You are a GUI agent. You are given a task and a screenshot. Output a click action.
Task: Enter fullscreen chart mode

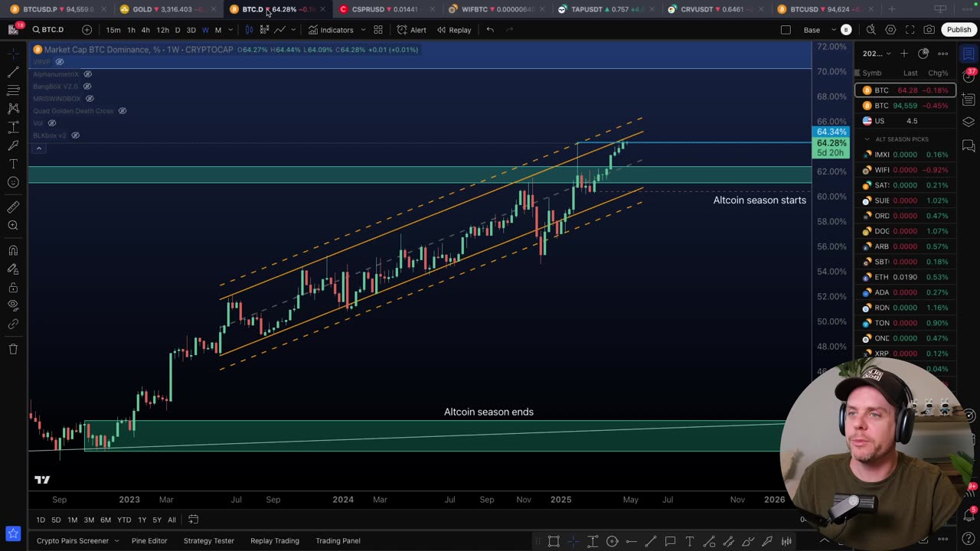[910, 30]
